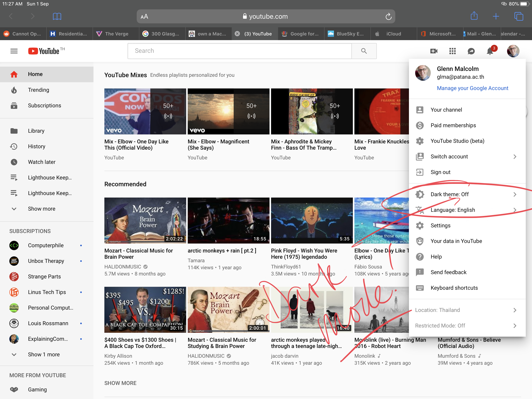This screenshot has width=532, height=399.
Task: Open YouTube Studio (beta)
Action: (467, 141)
